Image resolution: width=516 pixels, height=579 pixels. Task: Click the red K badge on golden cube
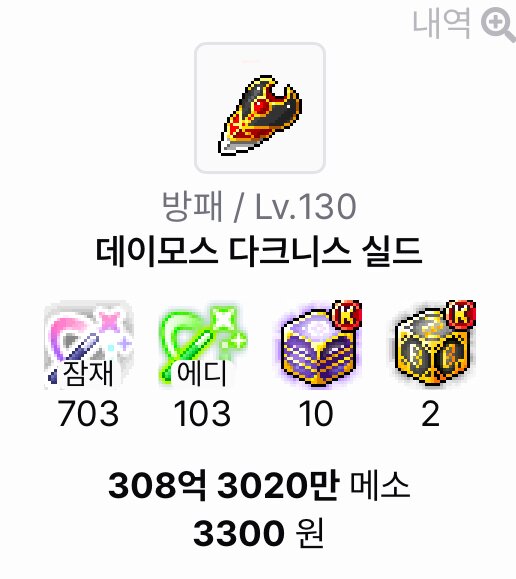tap(461, 315)
